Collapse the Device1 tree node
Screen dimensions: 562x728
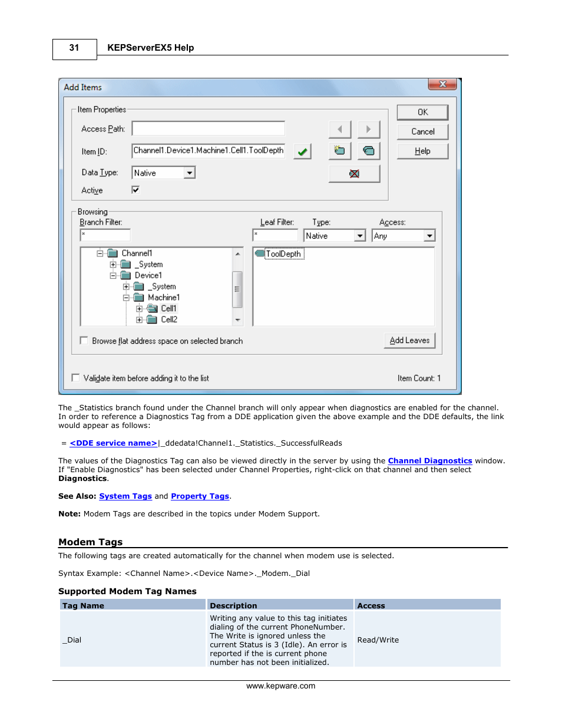[x=113, y=275]
